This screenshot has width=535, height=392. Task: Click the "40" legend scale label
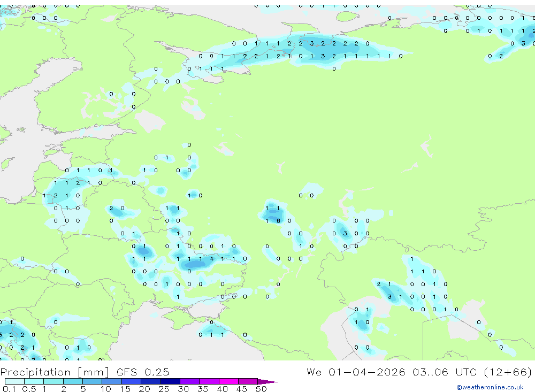click(x=222, y=389)
